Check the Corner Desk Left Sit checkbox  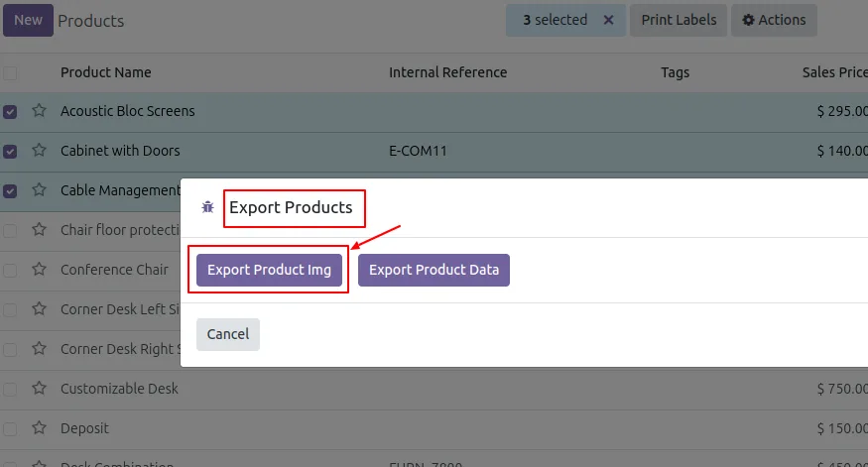pos(10,309)
